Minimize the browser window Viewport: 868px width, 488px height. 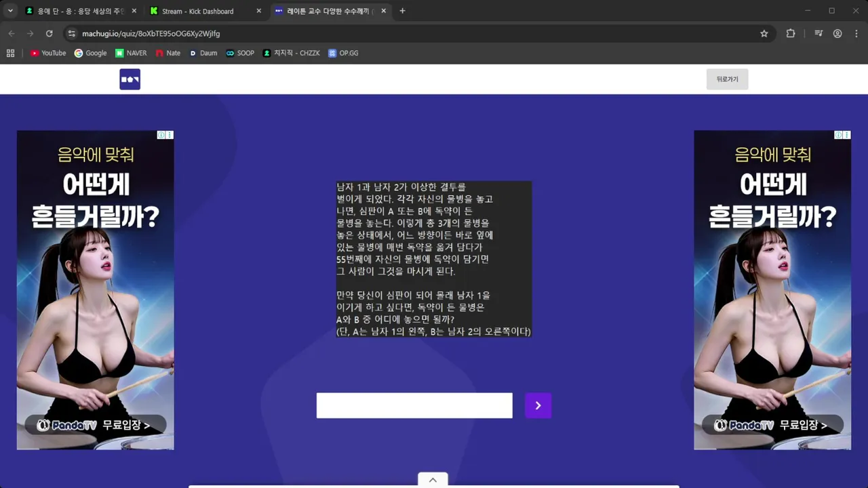point(808,11)
